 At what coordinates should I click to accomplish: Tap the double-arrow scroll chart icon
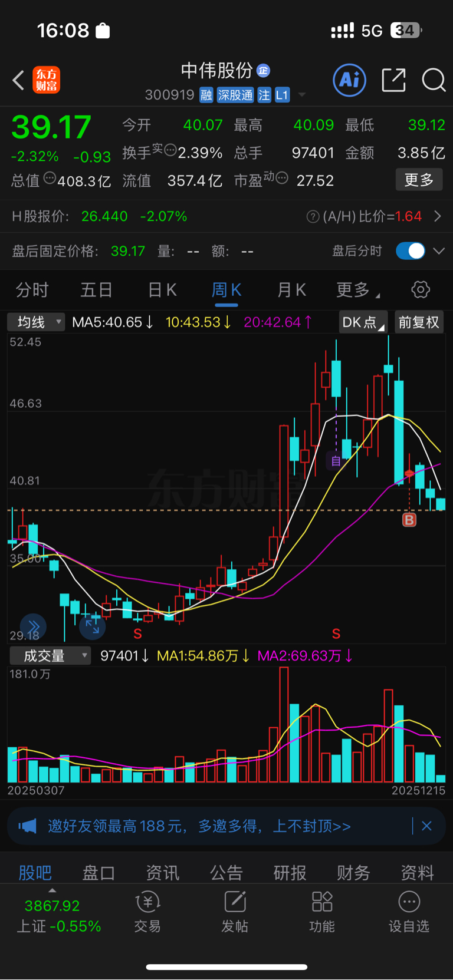tap(33, 626)
